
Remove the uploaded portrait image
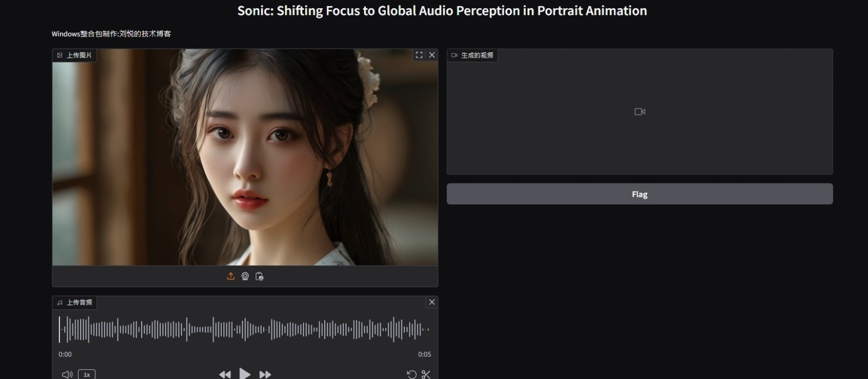[x=432, y=55]
